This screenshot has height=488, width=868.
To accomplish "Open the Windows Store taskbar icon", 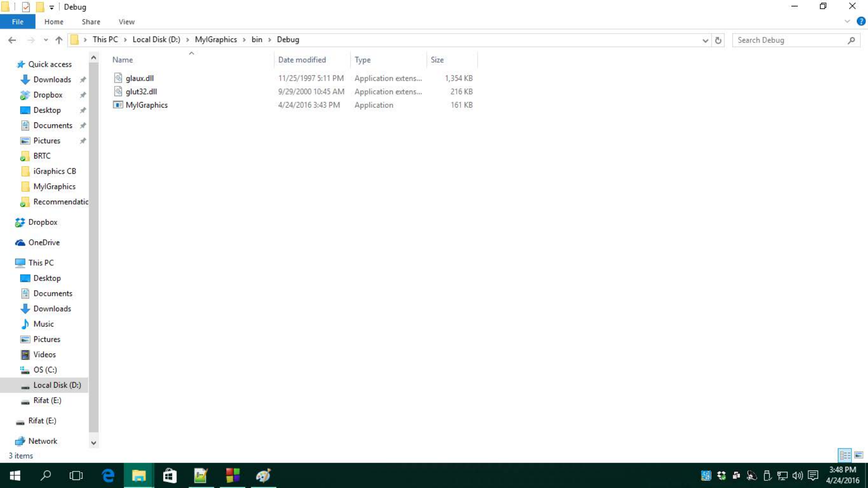I will tap(170, 475).
